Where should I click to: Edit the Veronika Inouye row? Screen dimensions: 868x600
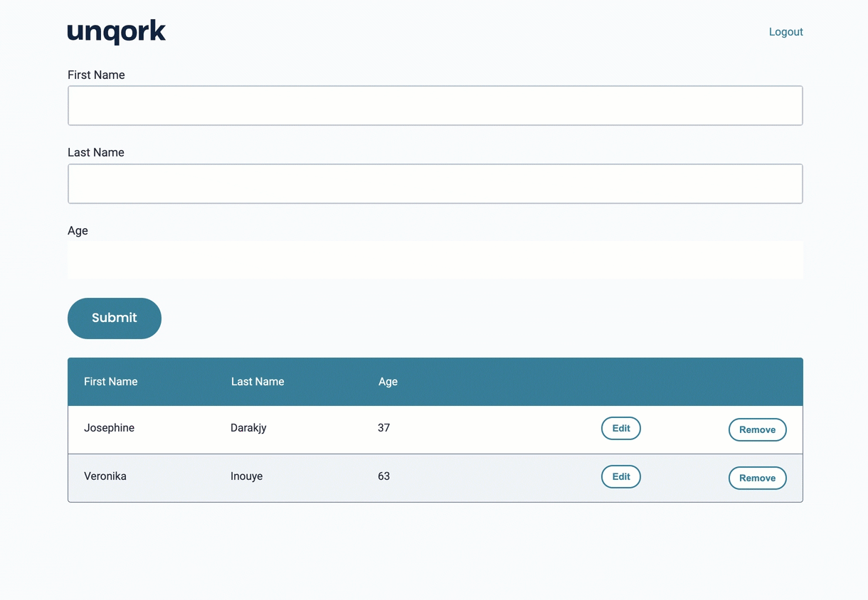[621, 477]
